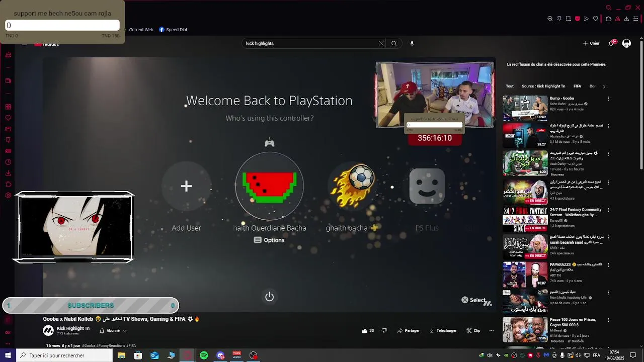644x362 pixels.
Task: Open the PAPARAZZI video thumbnail
Action: coord(525,274)
